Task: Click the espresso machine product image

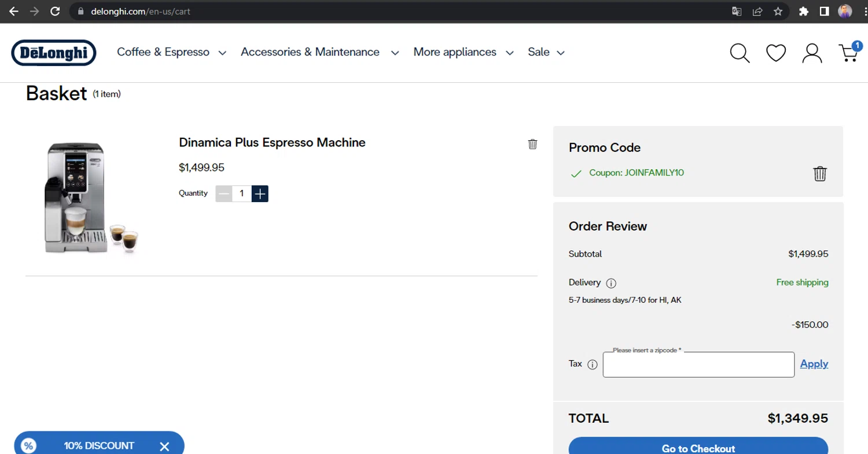Action: click(x=91, y=197)
